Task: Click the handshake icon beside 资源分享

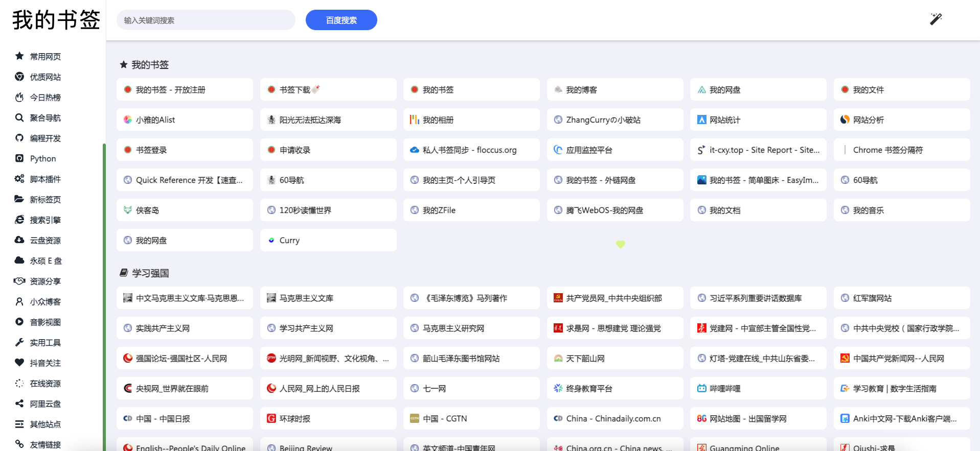Action: click(19, 281)
